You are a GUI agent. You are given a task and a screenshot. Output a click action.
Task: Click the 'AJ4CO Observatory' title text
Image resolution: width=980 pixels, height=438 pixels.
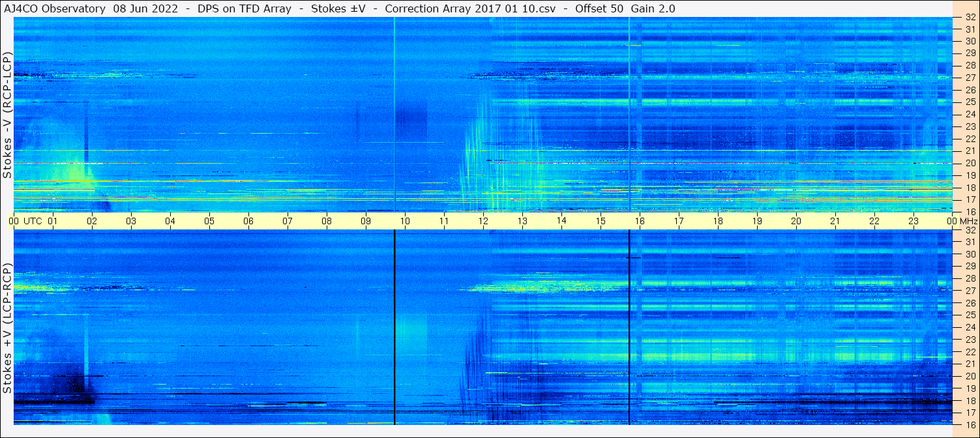pyautogui.click(x=54, y=8)
